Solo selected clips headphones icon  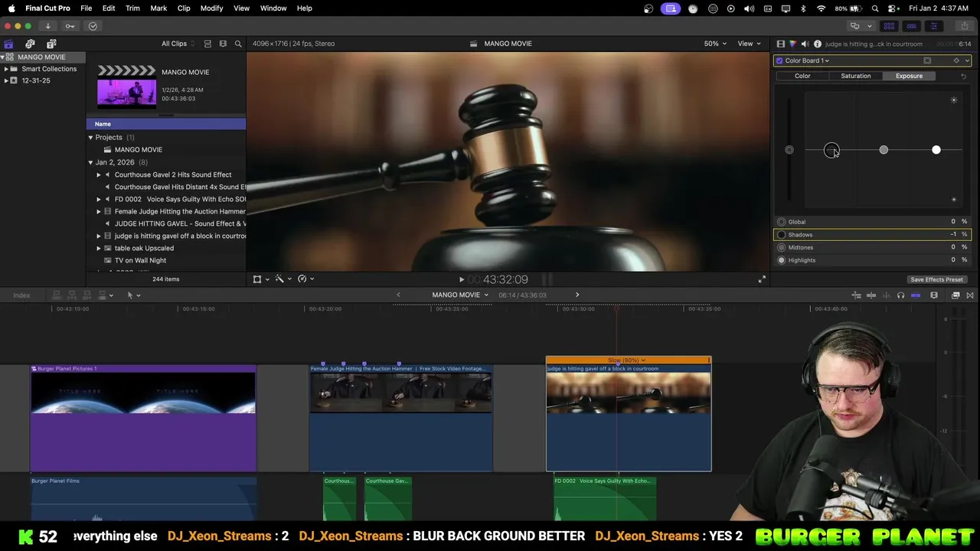pos(900,295)
